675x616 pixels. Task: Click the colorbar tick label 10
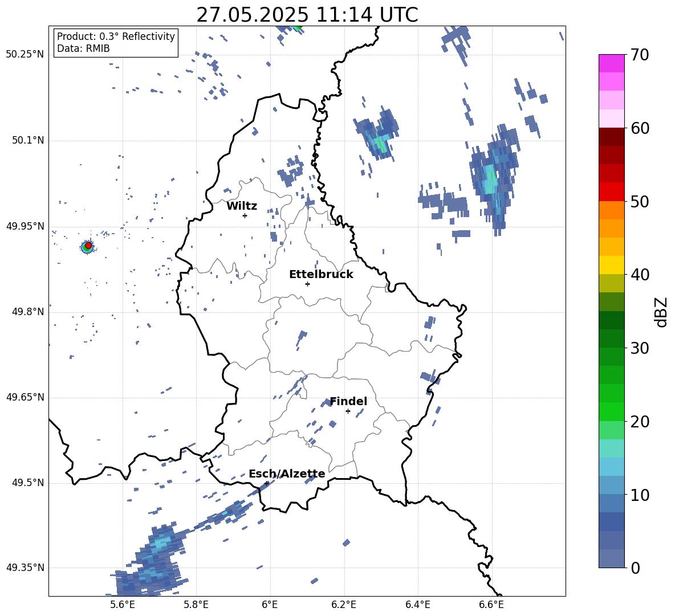coord(640,495)
